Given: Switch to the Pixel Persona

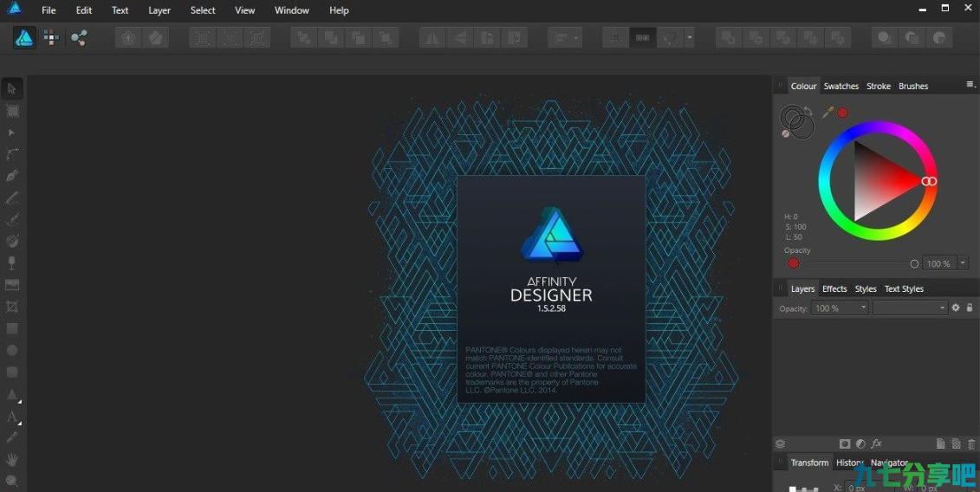Looking at the screenshot, I should tap(51, 37).
